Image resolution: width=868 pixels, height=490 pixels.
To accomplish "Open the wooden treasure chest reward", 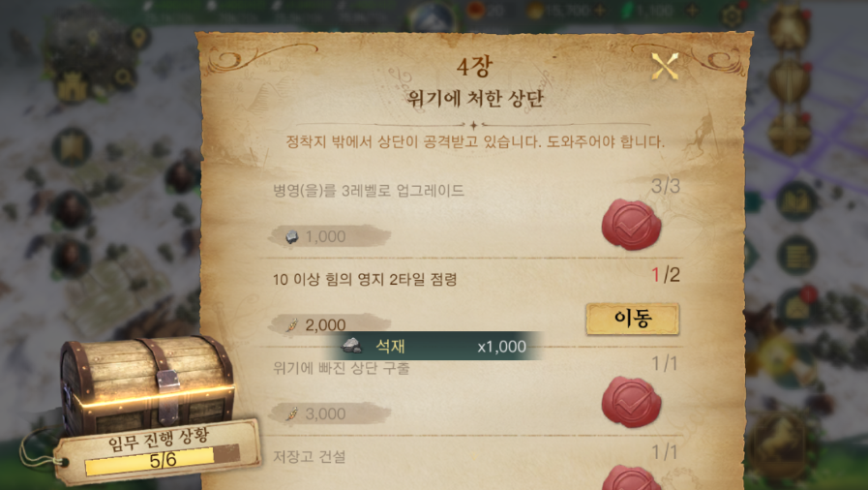I will [x=147, y=384].
